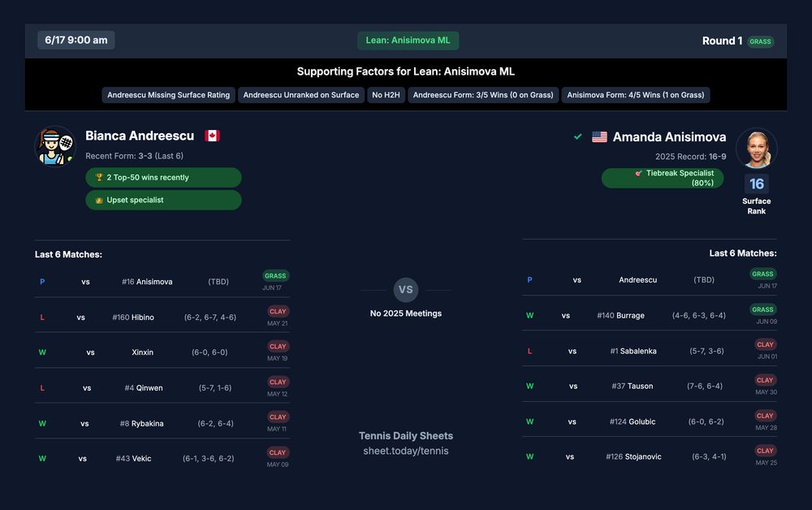Screen dimensions: 812x510
Task: Click the United States flag icon
Action: tap(599, 136)
